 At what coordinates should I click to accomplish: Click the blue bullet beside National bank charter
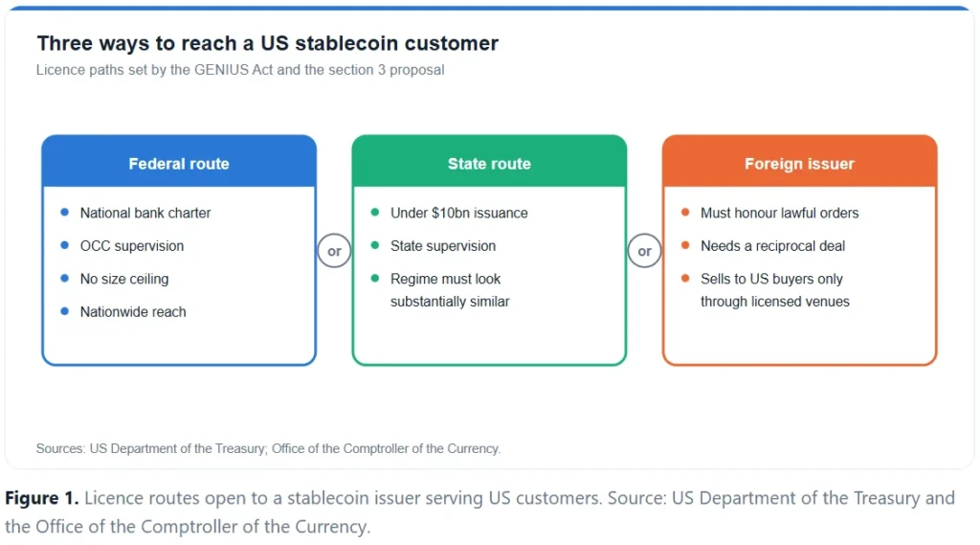click(64, 212)
